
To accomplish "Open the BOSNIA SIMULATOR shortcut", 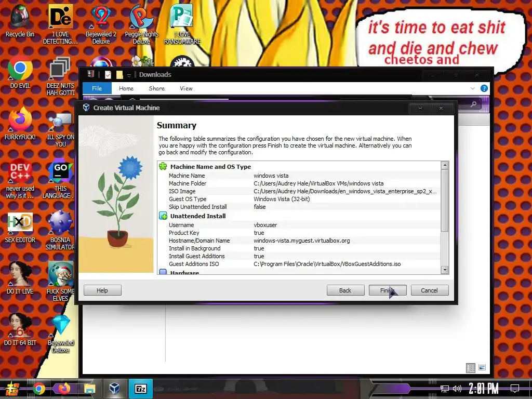I will [60, 231].
